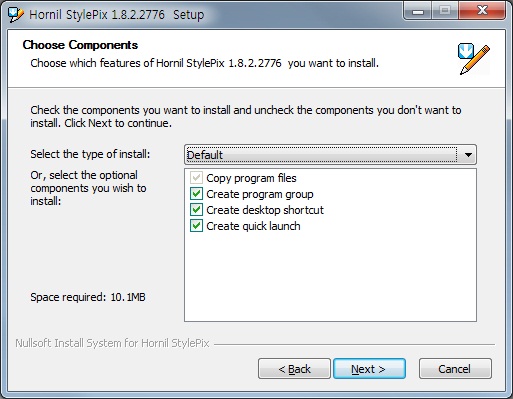
Task: Expand the install type dropdown arrow
Action: click(x=468, y=155)
